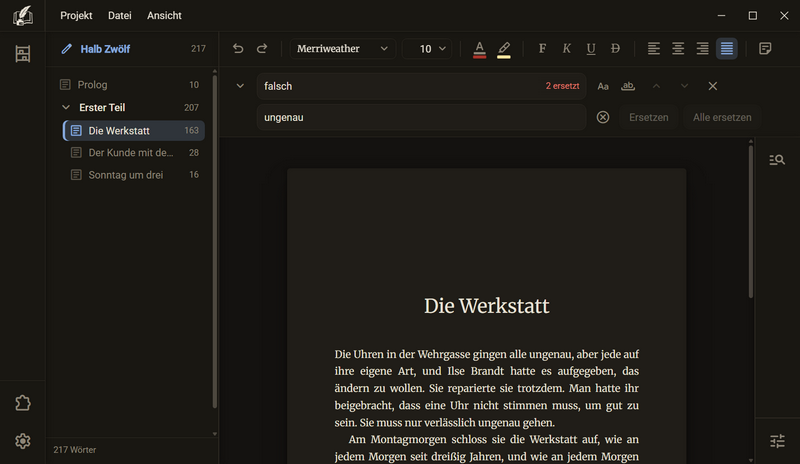Viewport: 800px width, 464px height.
Task: Maximize the application window
Action: point(753,16)
